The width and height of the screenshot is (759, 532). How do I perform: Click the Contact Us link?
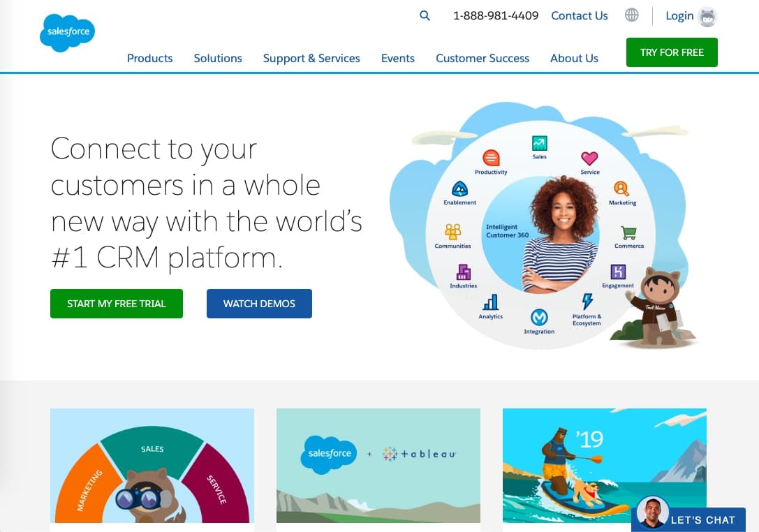[x=580, y=15]
